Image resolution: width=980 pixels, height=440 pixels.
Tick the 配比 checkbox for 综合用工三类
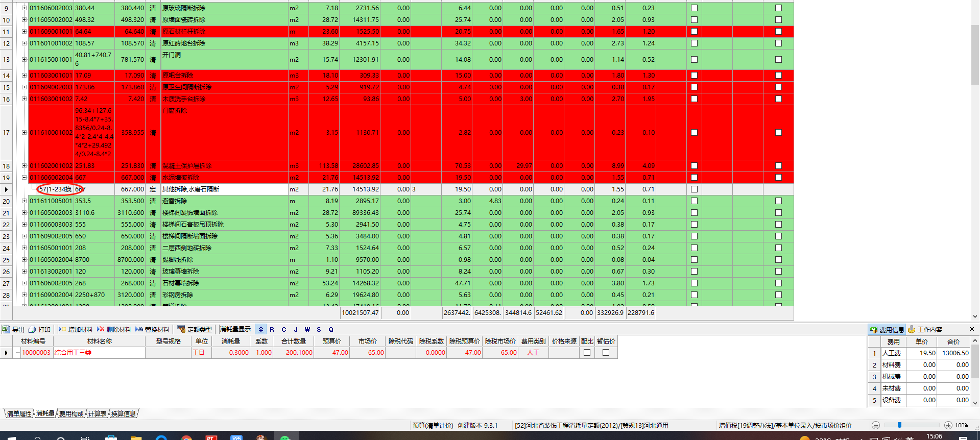click(x=587, y=353)
